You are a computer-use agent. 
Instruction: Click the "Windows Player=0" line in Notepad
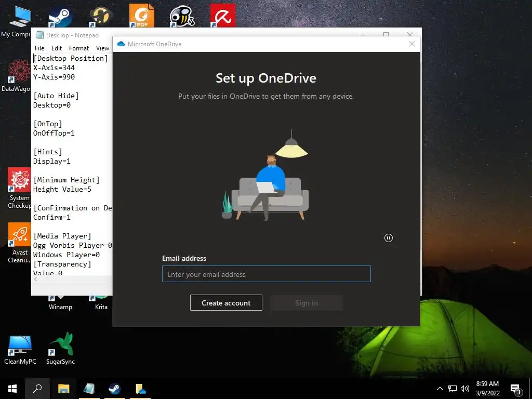pos(66,255)
